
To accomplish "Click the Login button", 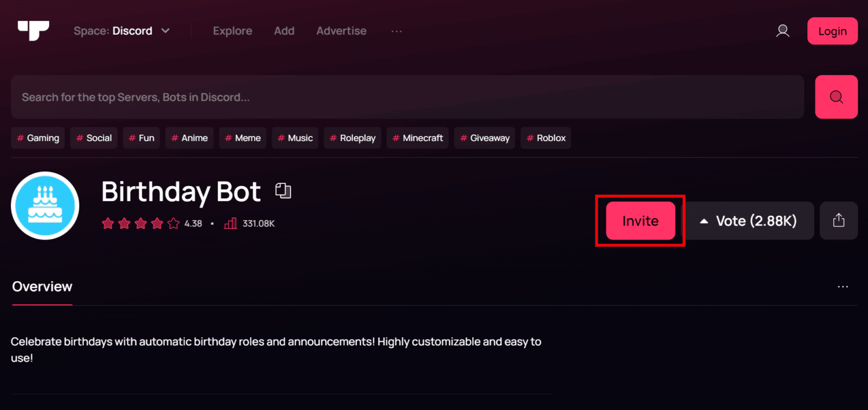I will (832, 31).
